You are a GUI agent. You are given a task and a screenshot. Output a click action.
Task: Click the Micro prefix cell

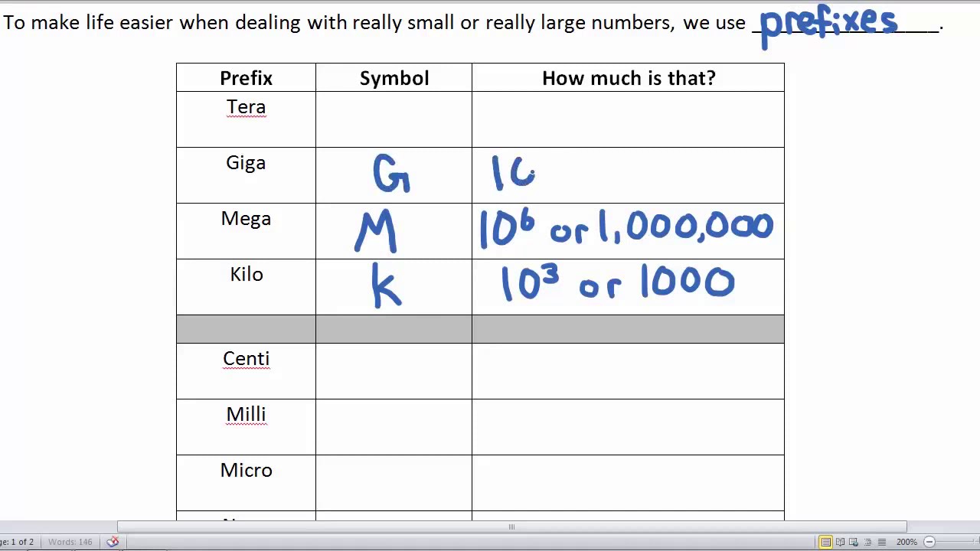point(246,483)
